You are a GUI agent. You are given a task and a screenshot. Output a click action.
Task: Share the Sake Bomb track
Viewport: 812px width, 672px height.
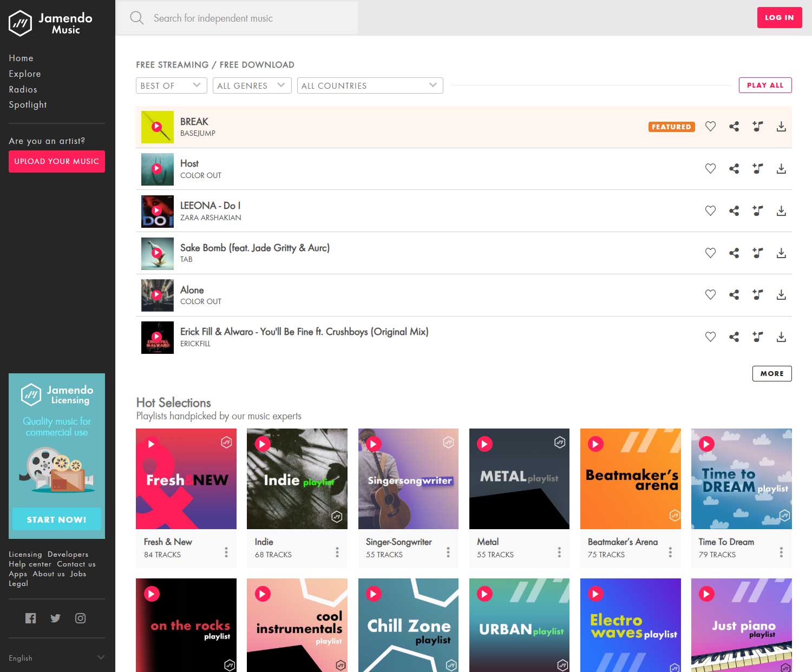pyautogui.click(x=734, y=253)
